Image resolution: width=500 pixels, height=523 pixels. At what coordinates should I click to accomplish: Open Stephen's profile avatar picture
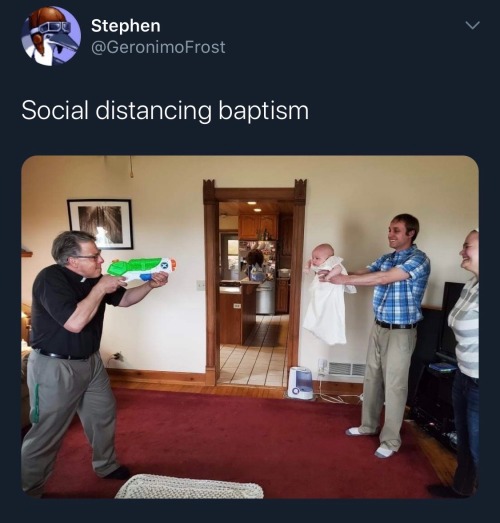pos(51,36)
